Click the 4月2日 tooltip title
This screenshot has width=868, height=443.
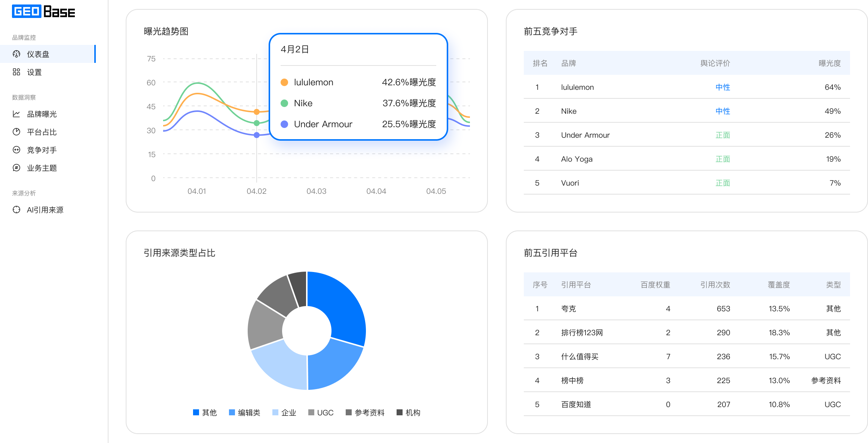click(x=295, y=49)
